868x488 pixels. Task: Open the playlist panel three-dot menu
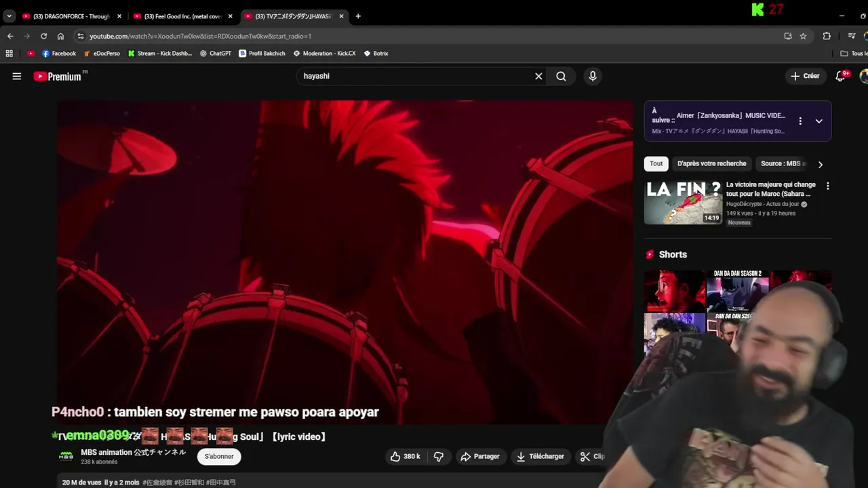pos(800,121)
